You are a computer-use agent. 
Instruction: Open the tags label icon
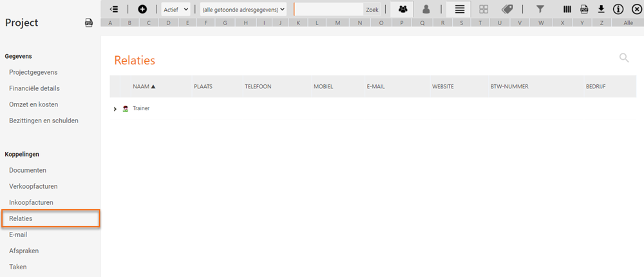point(507,9)
